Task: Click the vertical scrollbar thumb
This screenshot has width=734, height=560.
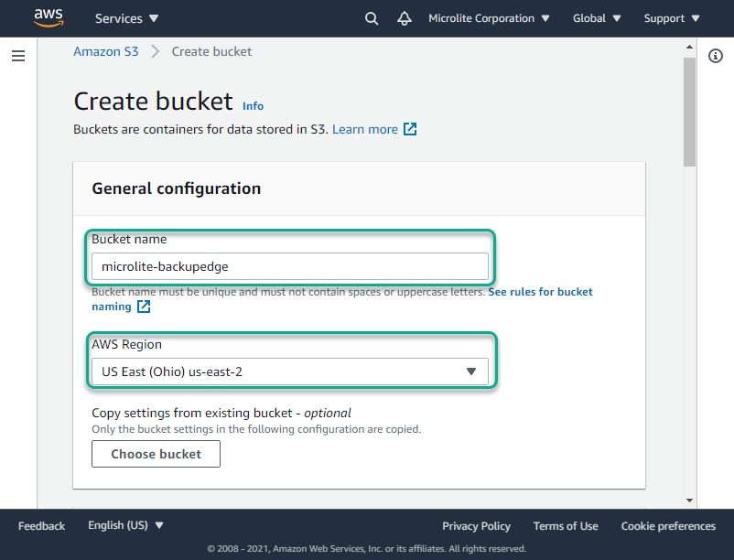Action: coord(689,113)
